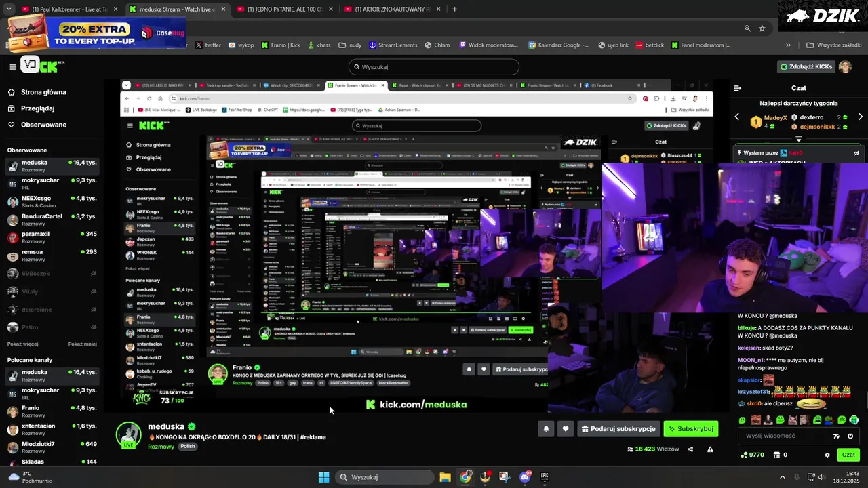This screenshot has width=868, height=488.
Task: Click the taskbar Wyszukaj search box
Action: coord(384,477)
